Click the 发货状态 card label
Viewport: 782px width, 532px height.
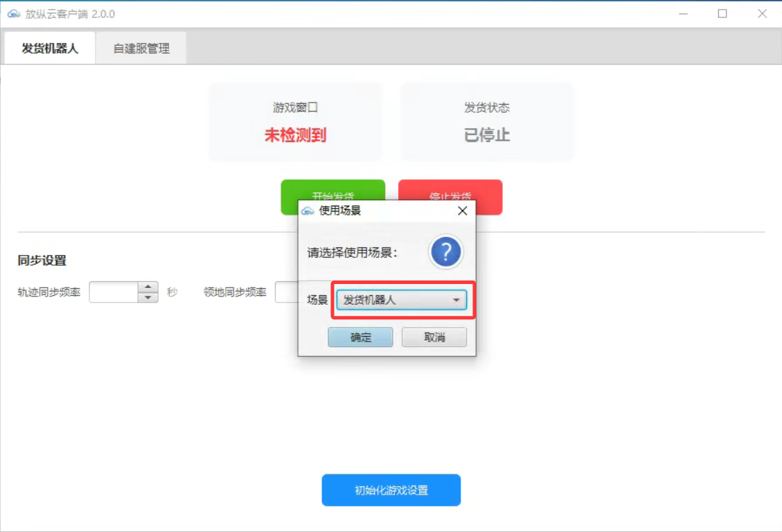click(x=487, y=107)
